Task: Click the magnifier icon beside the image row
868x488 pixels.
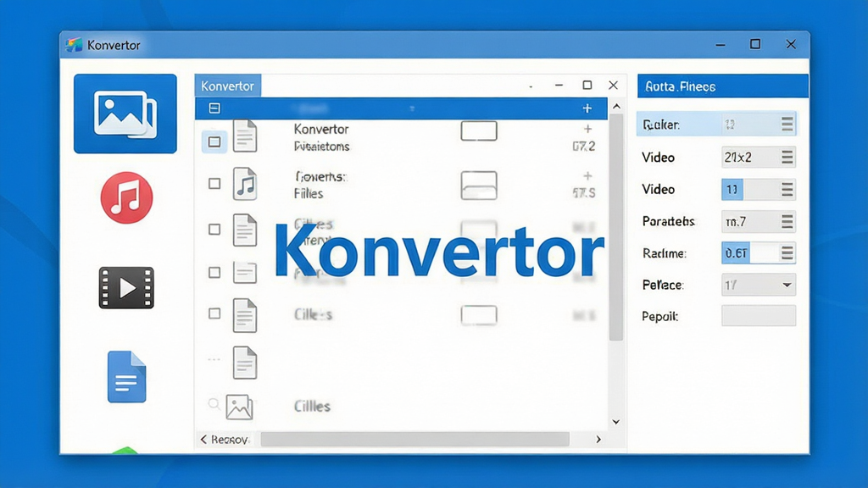Action: pyautogui.click(x=214, y=404)
